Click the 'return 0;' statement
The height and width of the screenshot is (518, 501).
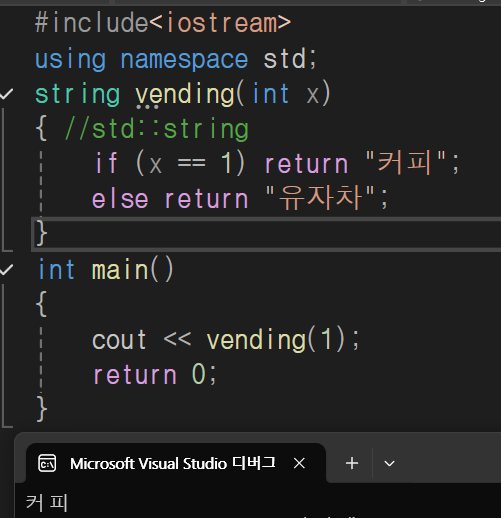tap(155, 375)
